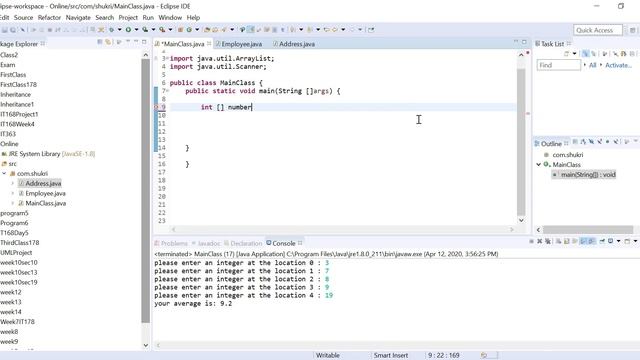The width and height of the screenshot is (640, 360).
Task: Click the Quick Access search field
Action: [598, 30]
